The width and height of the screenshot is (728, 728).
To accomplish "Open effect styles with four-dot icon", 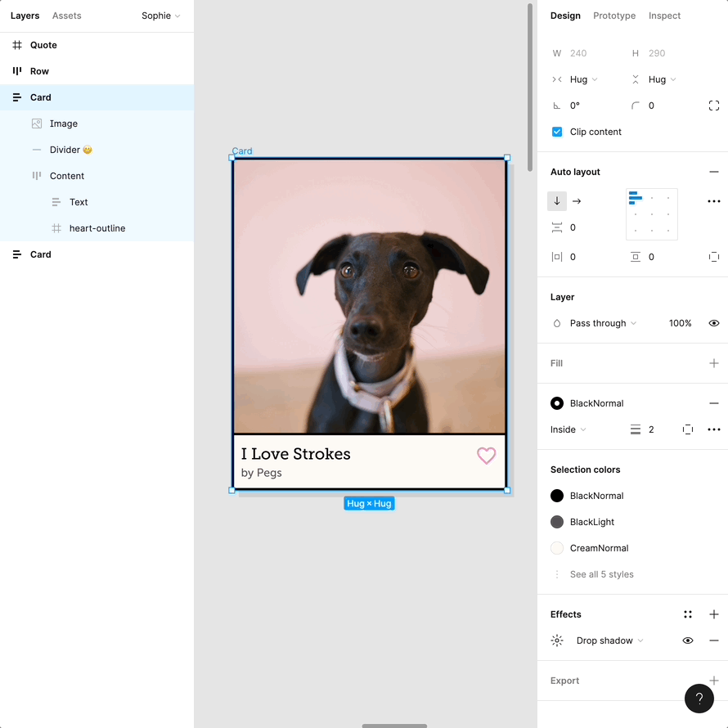I will (x=688, y=614).
